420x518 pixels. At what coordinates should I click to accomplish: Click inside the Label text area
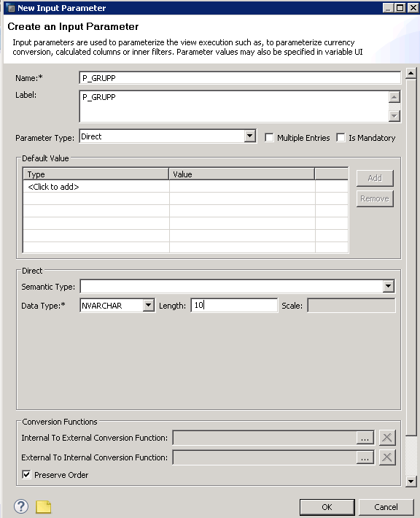click(x=234, y=107)
